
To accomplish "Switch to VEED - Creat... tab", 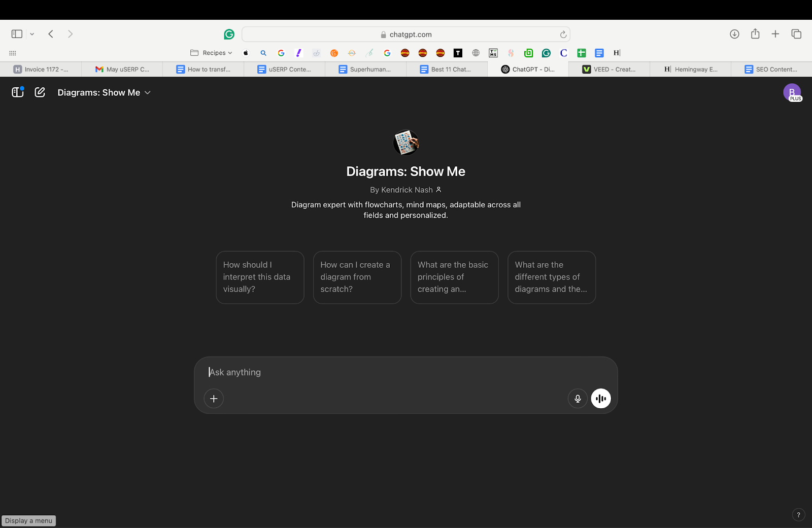I will click(x=609, y=69).
